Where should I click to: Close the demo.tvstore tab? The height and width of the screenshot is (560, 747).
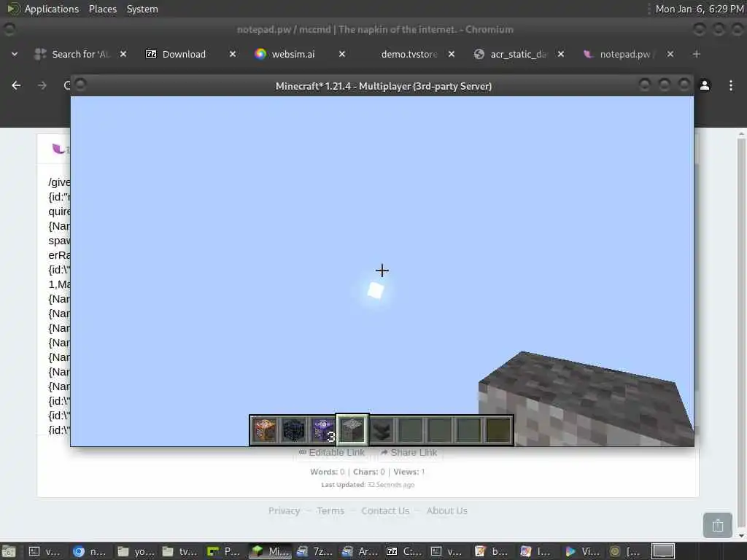coord(452,54)
